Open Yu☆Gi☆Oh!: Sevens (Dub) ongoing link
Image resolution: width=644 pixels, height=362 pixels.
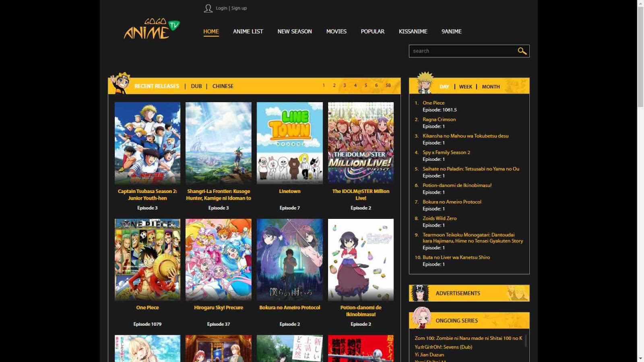tap(444, 347)
